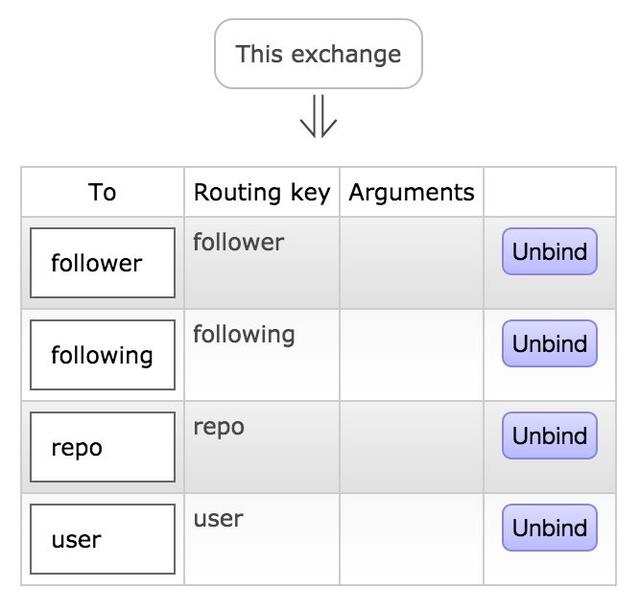640x612 pixels.
Task: Unbind the follower queue binding
Action: click(x=549, y=251)
